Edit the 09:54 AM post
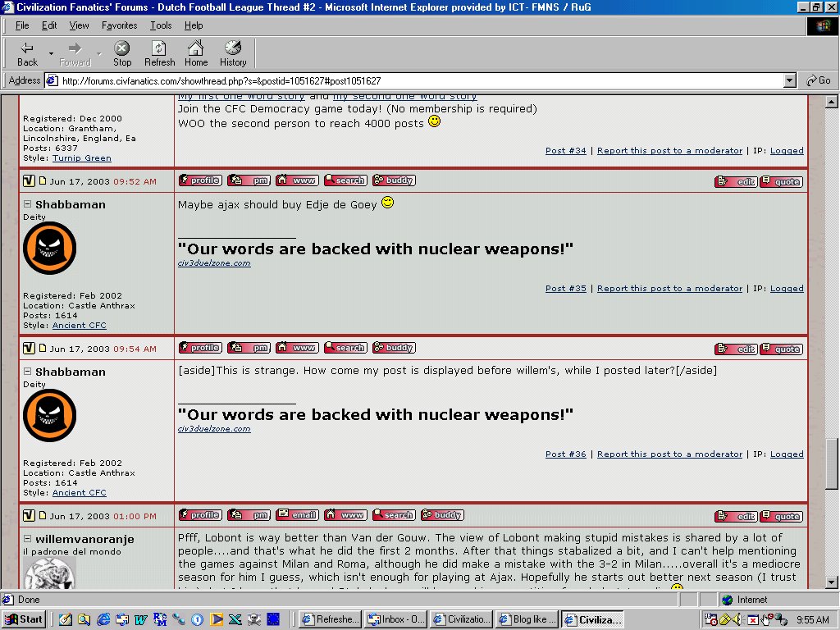Image resolution: width=840 pixels, height=630 pixels. pyautogui.click(x=736, y=349)
